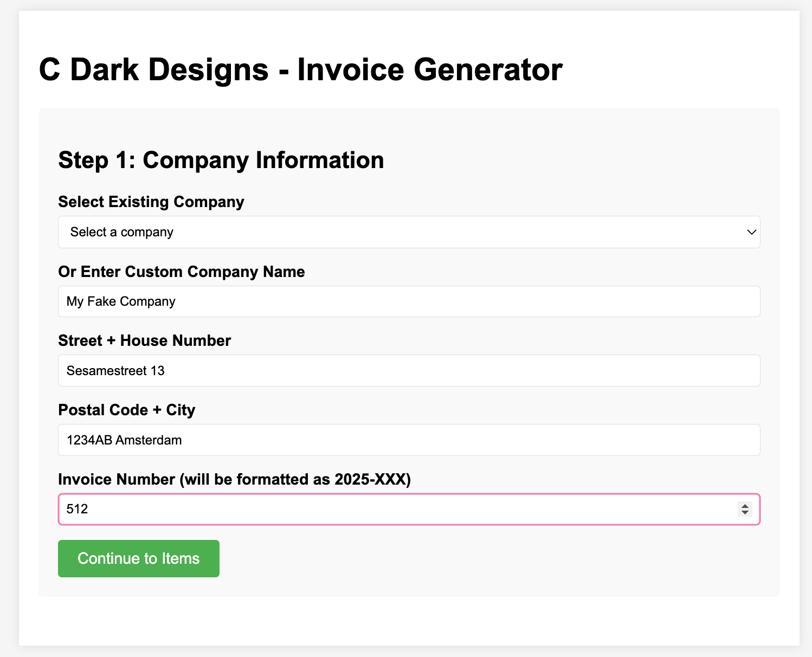Focus the Custom Company Name field
This screenshot has height=657, width=812.
point(409,301)
